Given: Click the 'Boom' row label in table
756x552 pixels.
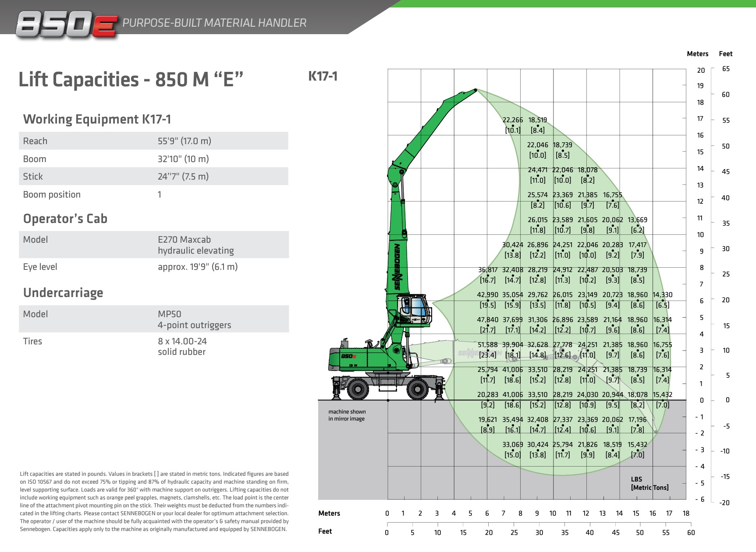Looking at the screenshot, I should (35, 159).
